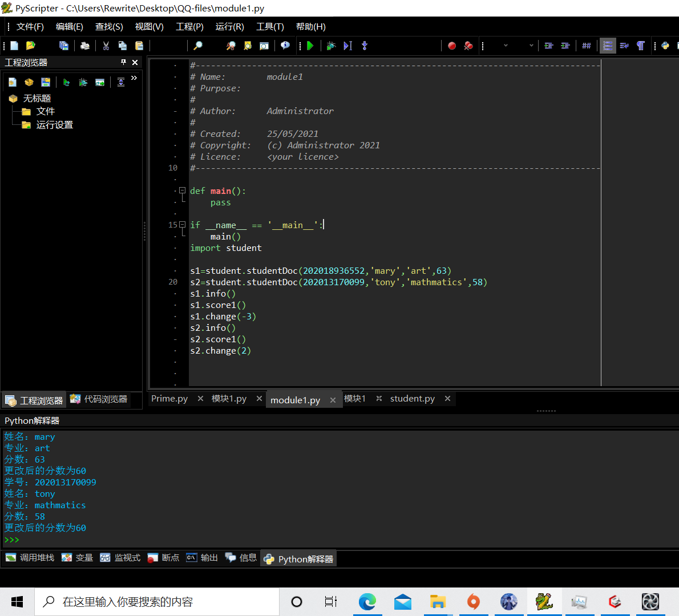The width and height of the screenshot is (679, 616).
Task: Click the Run to Cursor icon
Action: [x=347, y=46]
